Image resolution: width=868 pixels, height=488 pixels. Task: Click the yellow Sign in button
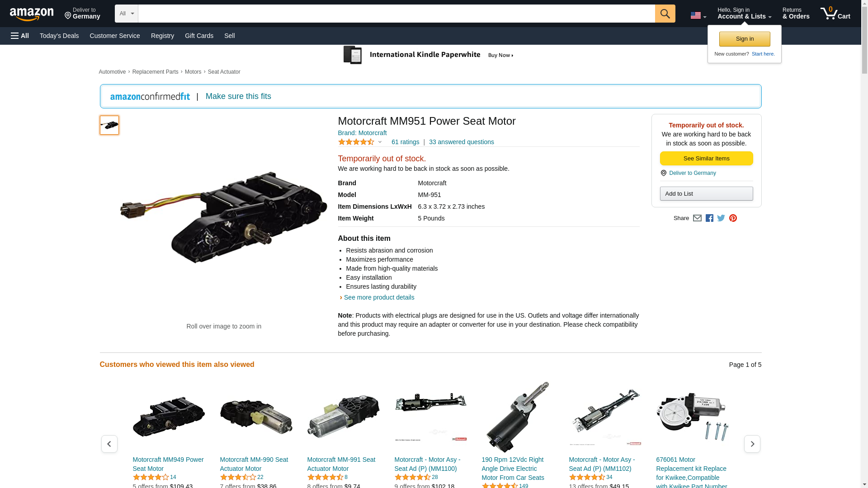point(745,39)
